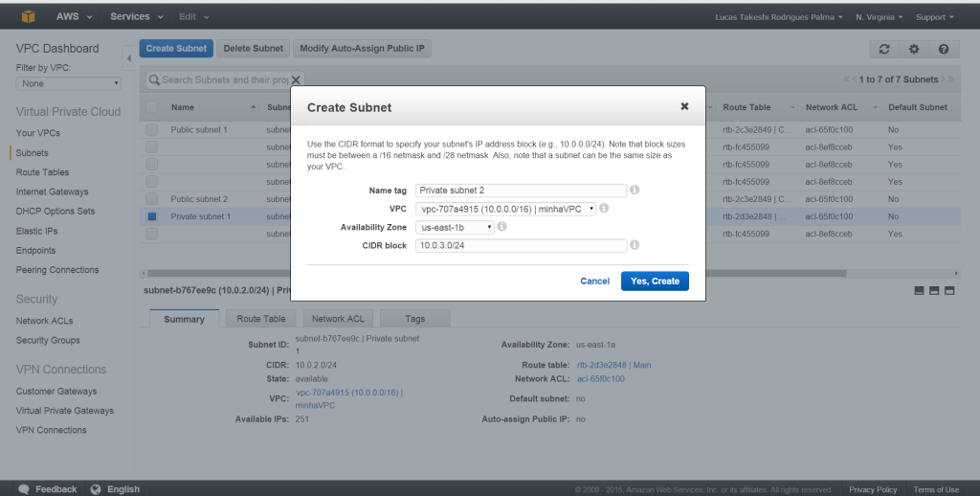This screenshot has width=980, height=496.
Task: Click the Name tag input field
Action: [x=522, y=191]
